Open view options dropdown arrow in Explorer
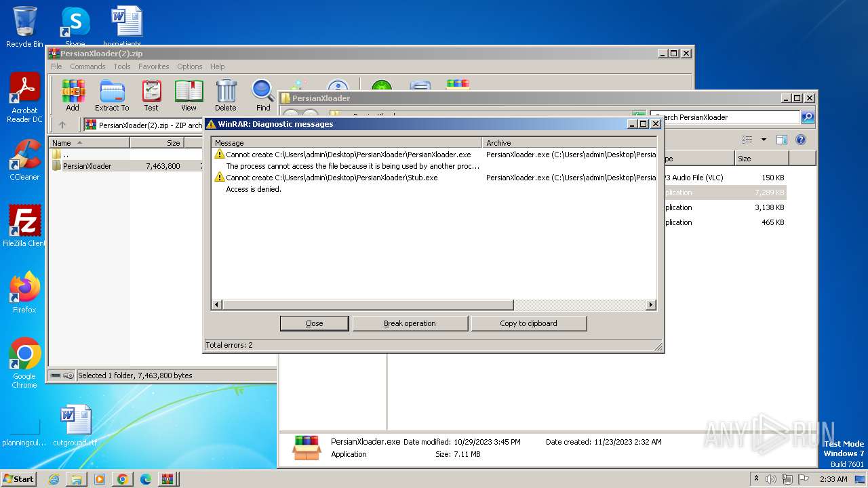Screen dimensions: 868x488 764,140
